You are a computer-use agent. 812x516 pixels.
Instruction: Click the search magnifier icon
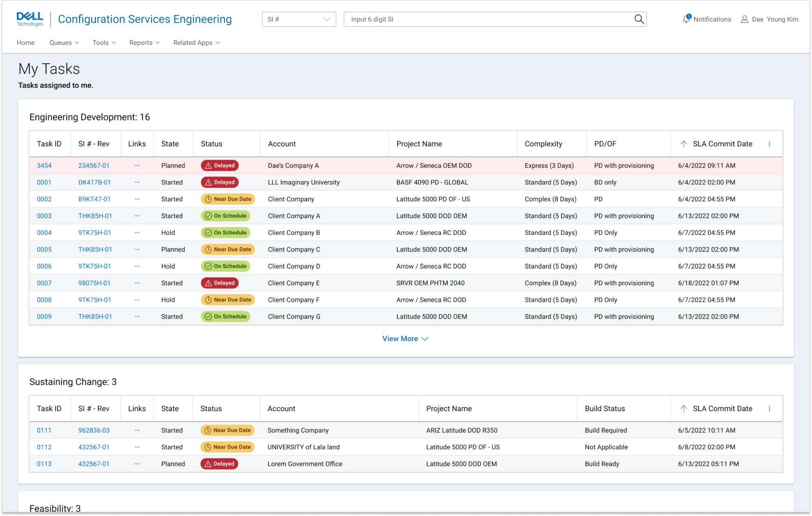(x=639, y=19)
